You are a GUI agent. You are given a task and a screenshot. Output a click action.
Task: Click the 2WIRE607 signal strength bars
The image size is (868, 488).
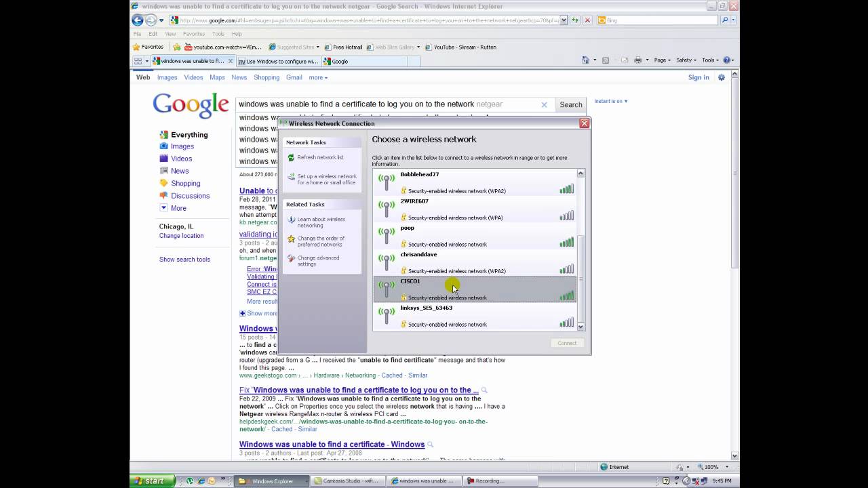click(567, 216)
